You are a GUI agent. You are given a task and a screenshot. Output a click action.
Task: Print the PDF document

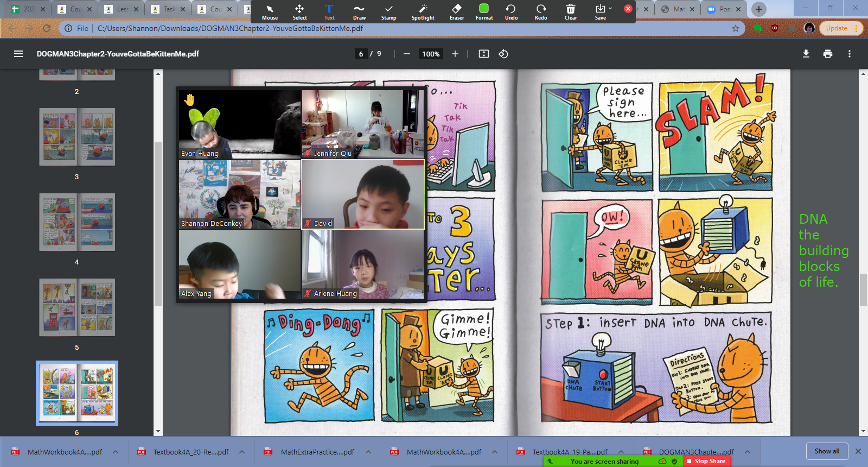(828, 54)
